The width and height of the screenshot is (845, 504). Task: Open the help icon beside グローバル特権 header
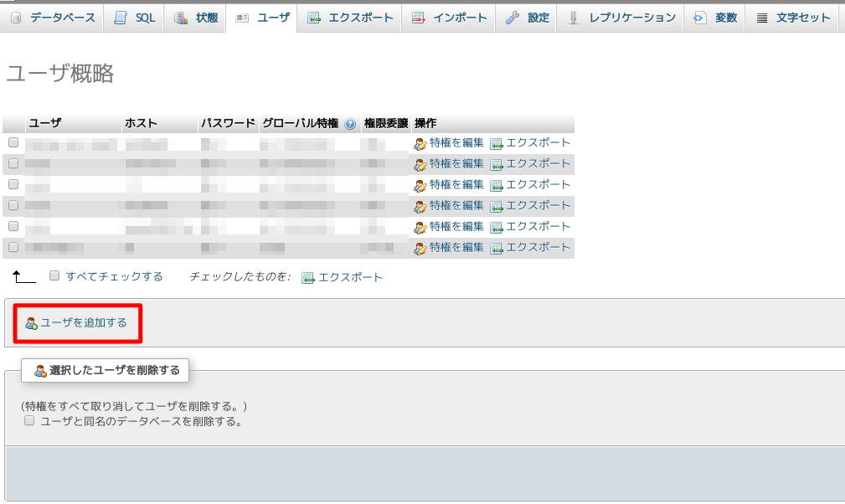pos(350,124)
